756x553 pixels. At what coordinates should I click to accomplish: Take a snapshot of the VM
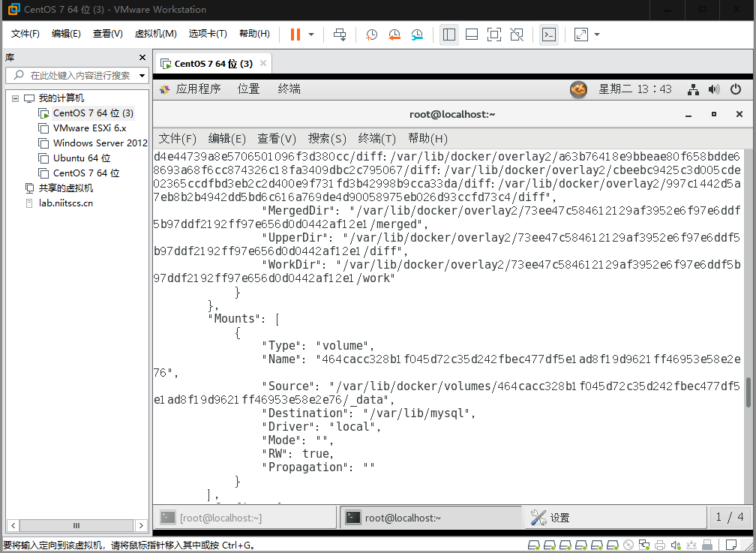coord(371,35)
